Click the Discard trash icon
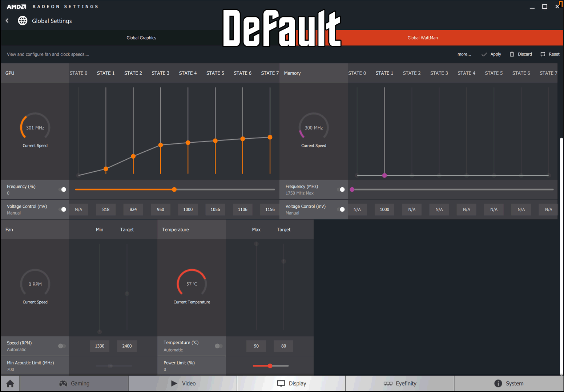 [512, 54]
